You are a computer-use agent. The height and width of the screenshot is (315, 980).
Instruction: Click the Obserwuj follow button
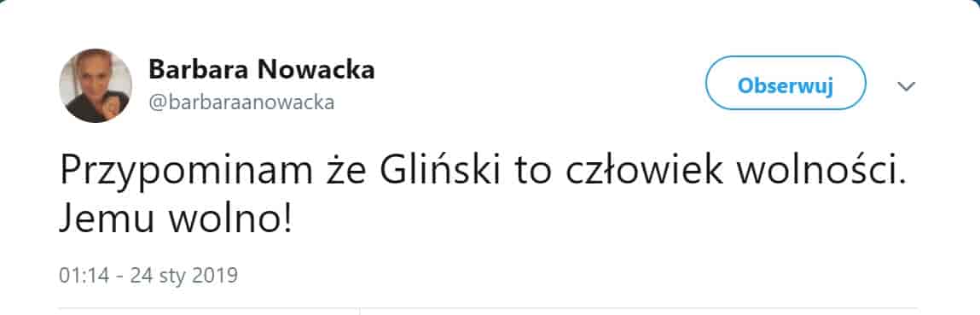coord(786,83)
